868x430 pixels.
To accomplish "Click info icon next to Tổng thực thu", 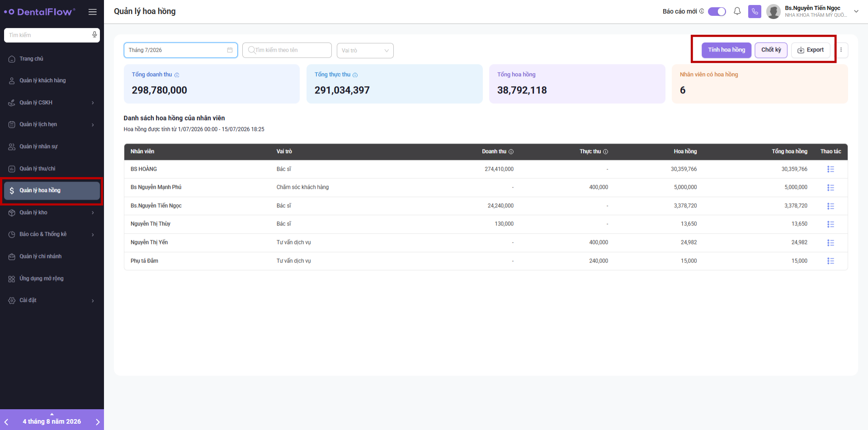I will (x=355, y=75).
